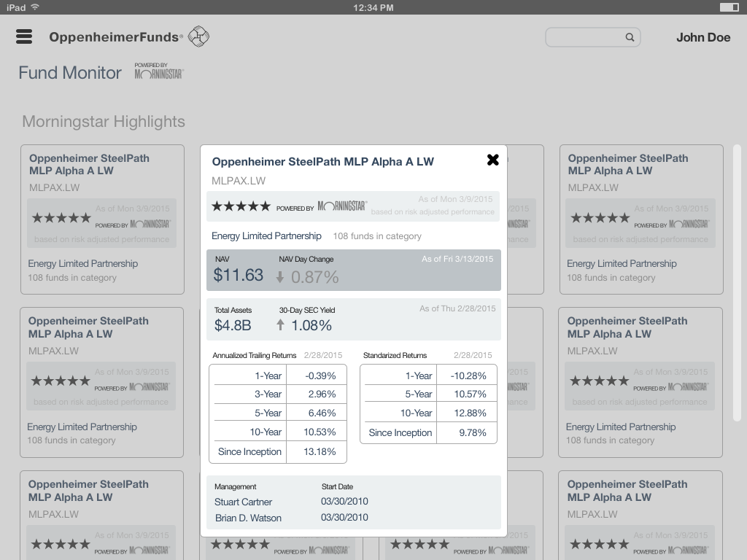This screenshot has height=560, width=747.
Task: Click the popup fund title
Action: click(323, 162)
